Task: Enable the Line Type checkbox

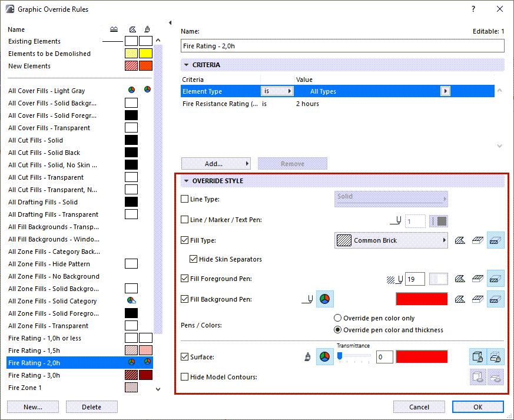Action: pos(184,199)
